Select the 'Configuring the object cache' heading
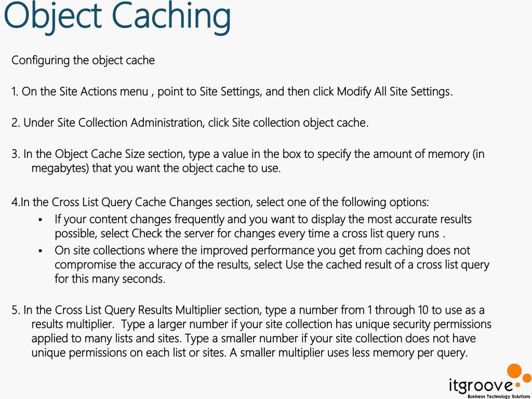Screen dimensions: 532x399 (83, 60)
